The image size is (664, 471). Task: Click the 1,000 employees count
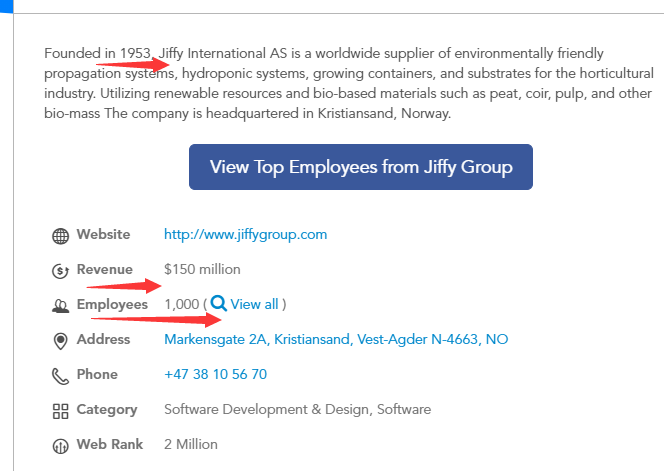[182, 304]
